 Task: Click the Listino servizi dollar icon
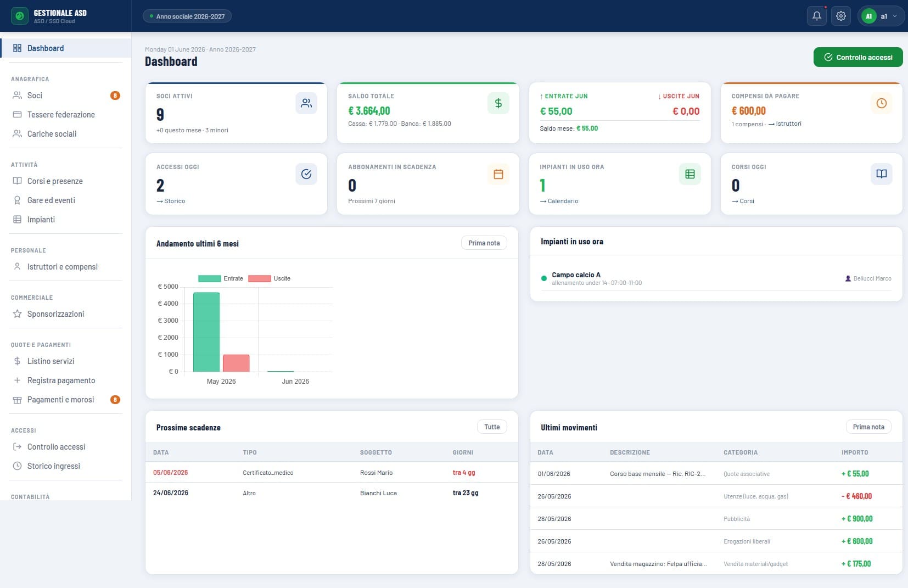point(17,361)
